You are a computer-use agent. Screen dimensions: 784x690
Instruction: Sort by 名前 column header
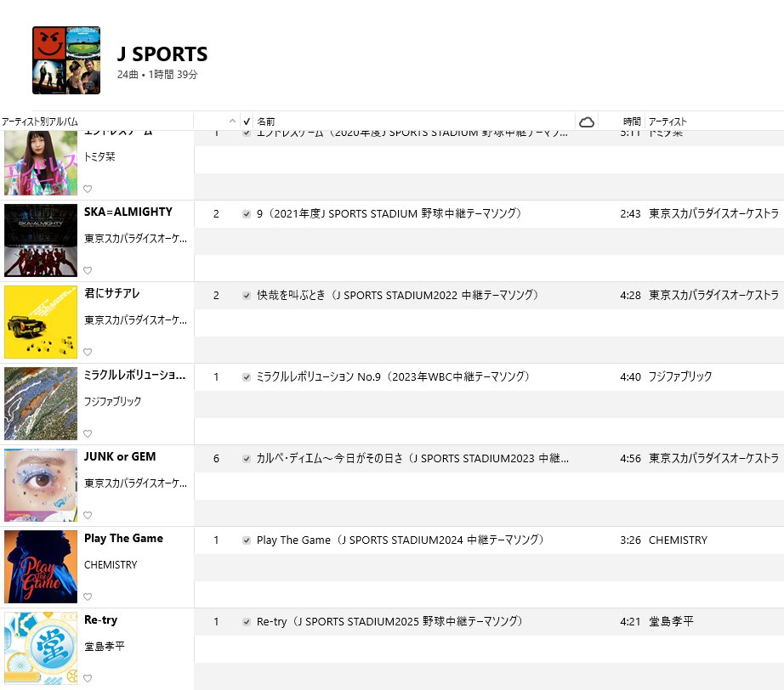click(266, 122)
